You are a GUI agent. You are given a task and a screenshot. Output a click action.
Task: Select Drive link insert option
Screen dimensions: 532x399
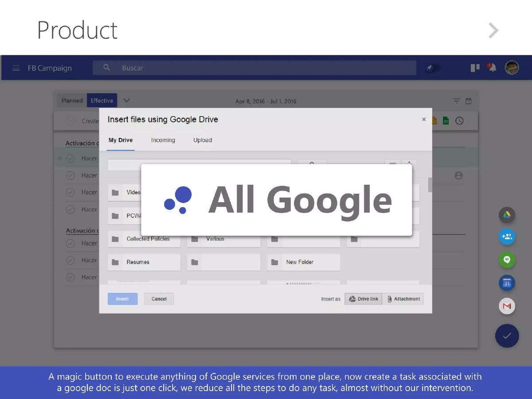pyautogui.click(x=364, y=299)
